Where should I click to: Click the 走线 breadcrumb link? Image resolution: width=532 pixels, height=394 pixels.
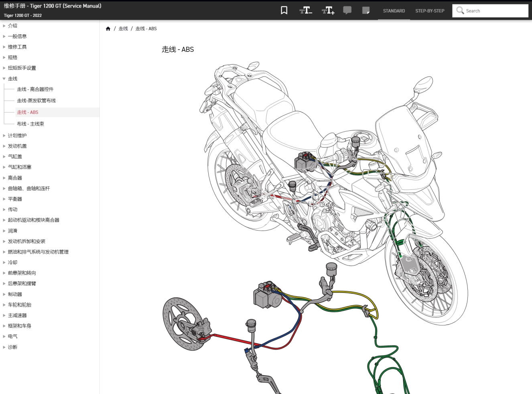pos(123,28)
